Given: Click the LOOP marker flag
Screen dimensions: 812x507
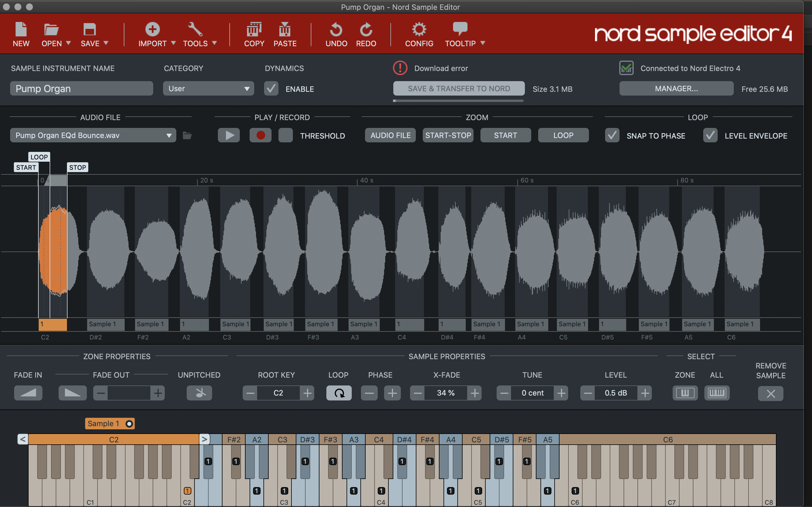Looking at the screenshot, I should pyautogui.click(x=39, y=157).
